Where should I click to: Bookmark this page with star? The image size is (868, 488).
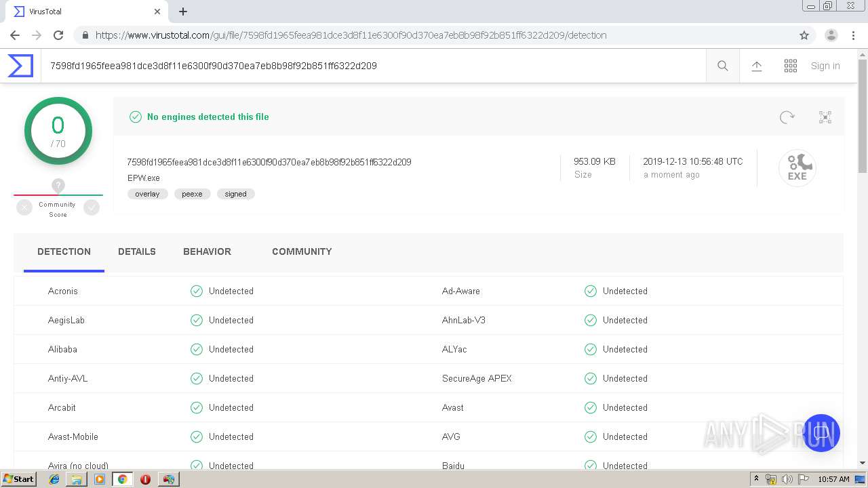point(804,35)
